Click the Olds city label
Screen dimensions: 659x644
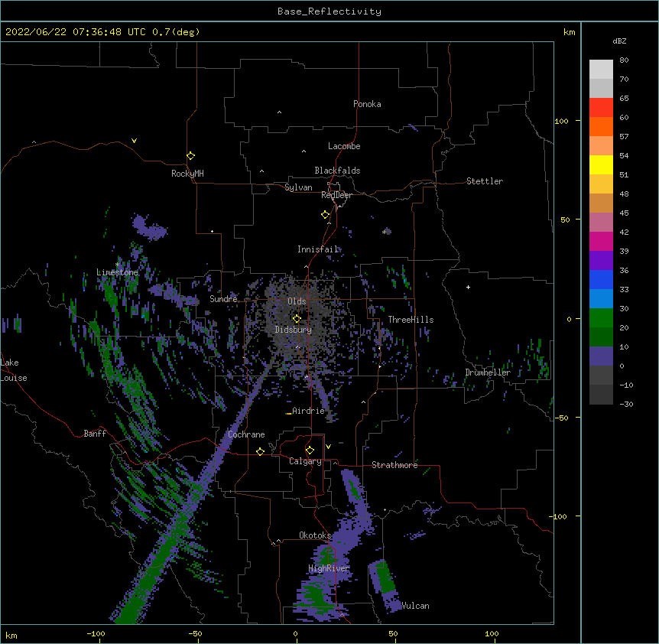pos(297,301)
